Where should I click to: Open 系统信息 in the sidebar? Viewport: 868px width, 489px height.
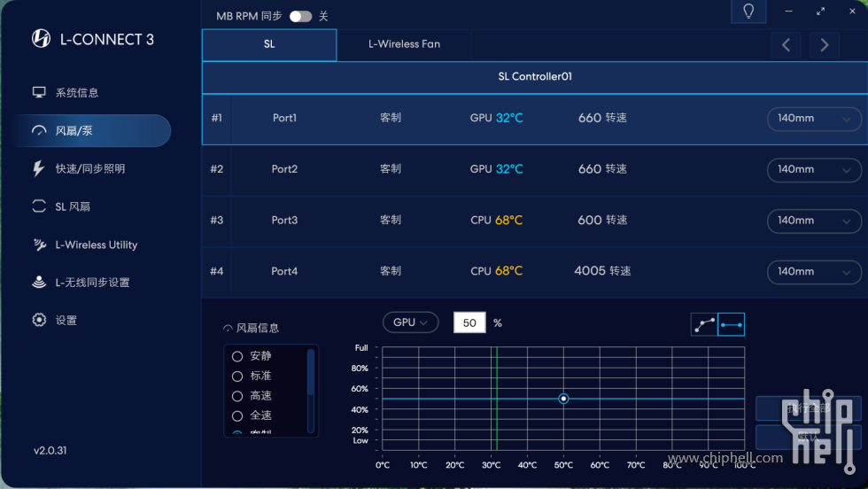coord(77,92)
